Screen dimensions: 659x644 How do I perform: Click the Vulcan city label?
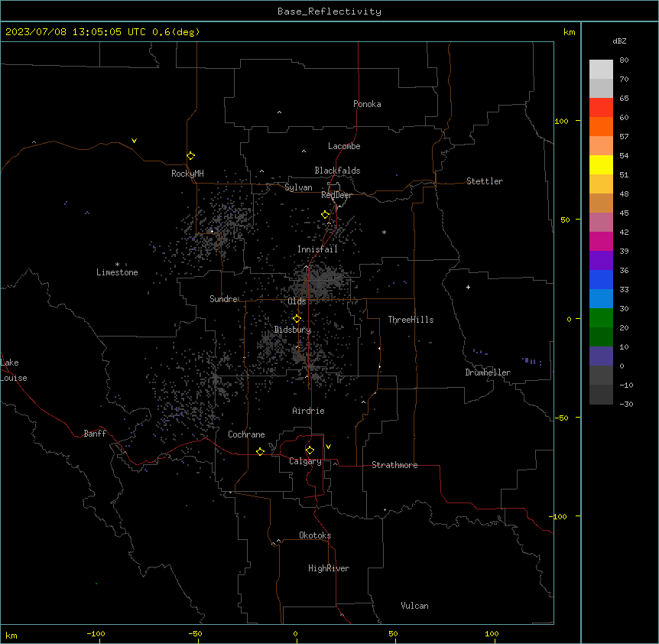point(415,606)
